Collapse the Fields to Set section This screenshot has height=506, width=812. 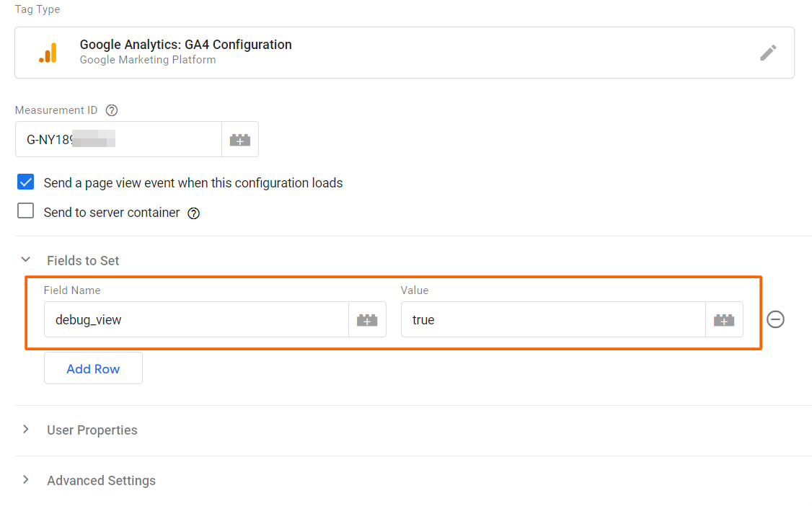(26, 259)
